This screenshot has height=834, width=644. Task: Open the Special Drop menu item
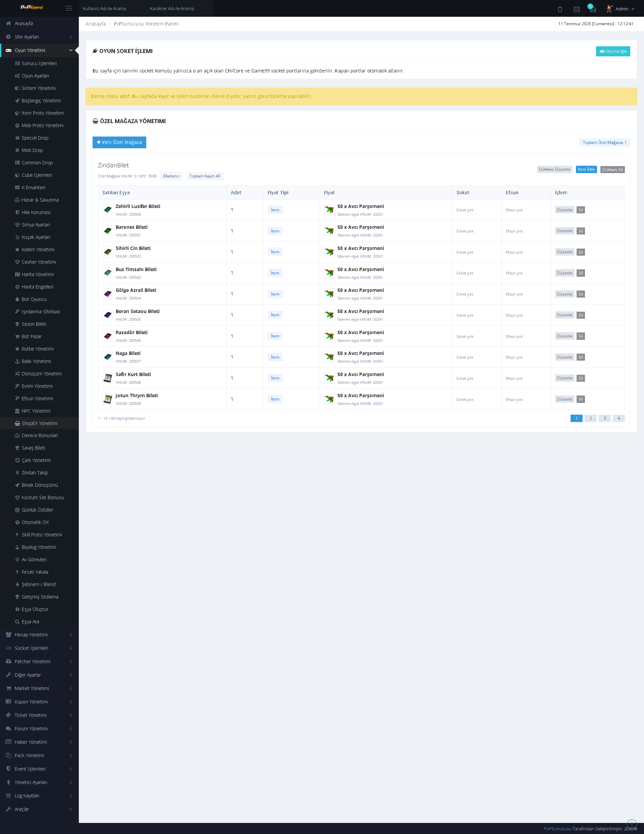pos(35,138)
